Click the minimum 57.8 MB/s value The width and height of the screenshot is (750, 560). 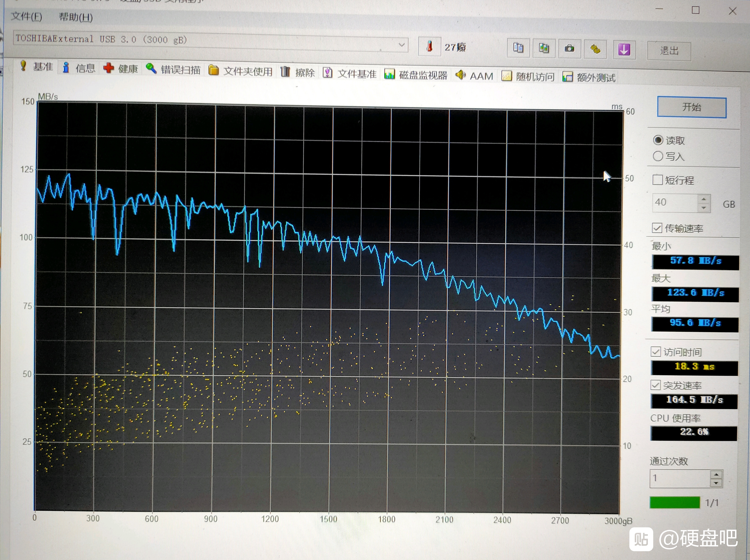[695, 262]
